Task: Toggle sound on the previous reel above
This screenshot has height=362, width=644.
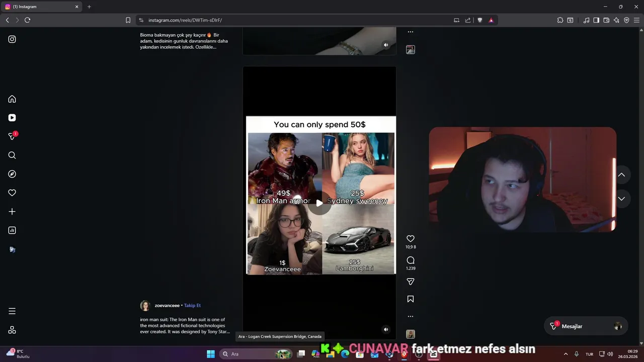Action: (x=386, y=45)
